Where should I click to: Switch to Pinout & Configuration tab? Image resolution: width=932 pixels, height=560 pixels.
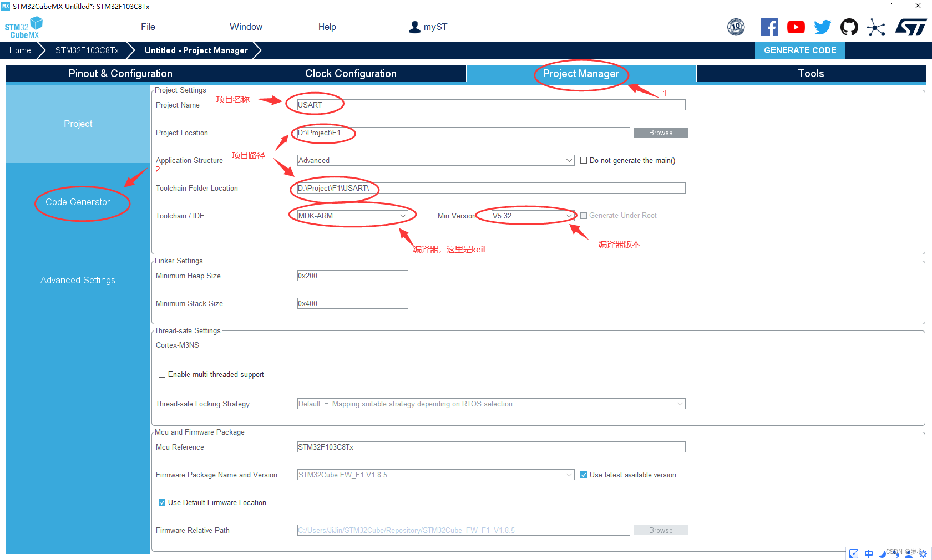[x=120, y=73]
